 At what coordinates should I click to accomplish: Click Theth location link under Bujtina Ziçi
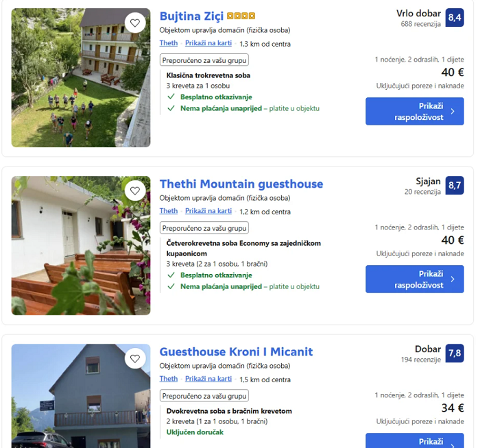click(169, 43)
